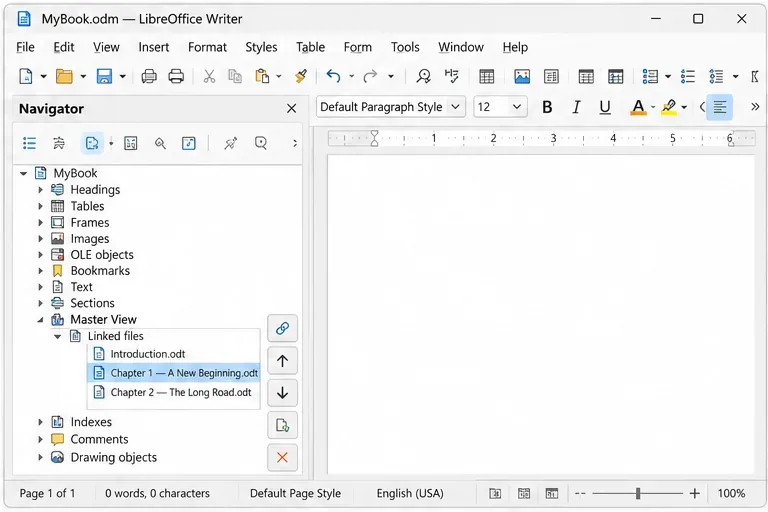
Task: Toggle Underline formatting
Action: coord(605,107)
